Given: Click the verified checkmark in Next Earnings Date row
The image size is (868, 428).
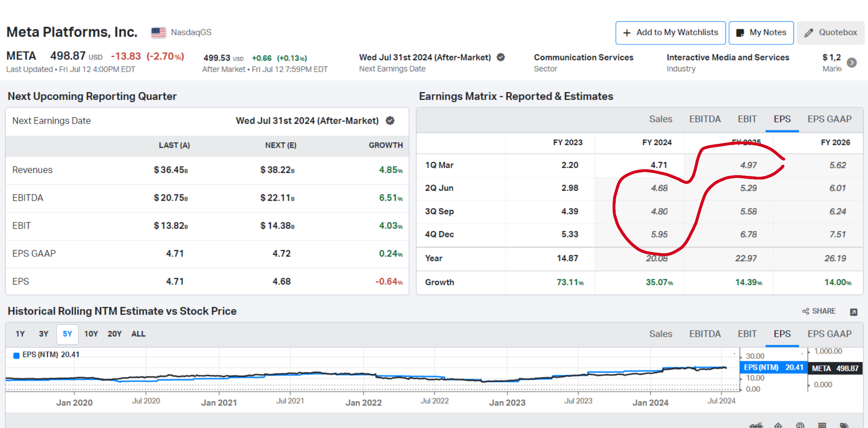Looking at the screenshot, I should [x=390, y=121].
